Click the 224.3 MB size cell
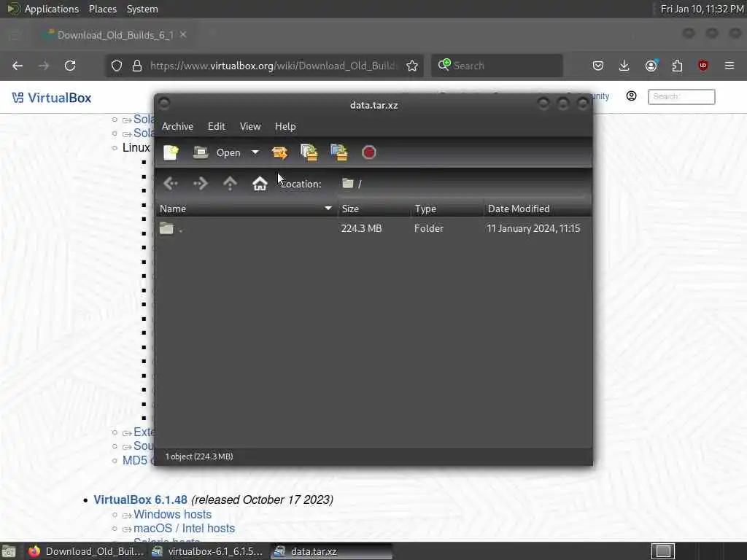747x560 pixels. tap(361, 228)
